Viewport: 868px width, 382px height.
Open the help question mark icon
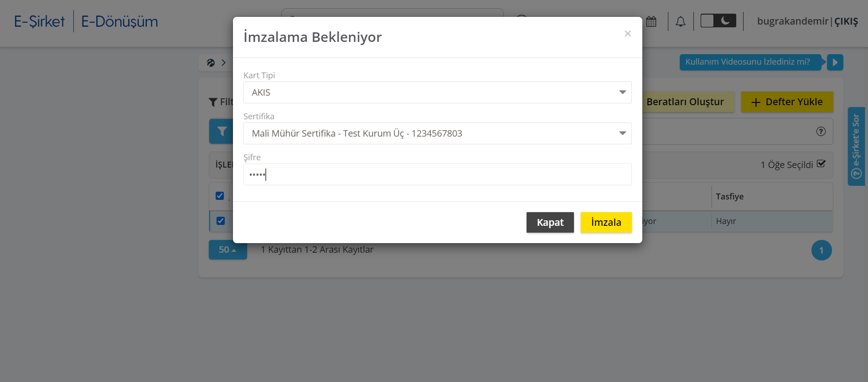pyautogui.click(x=821, y=132)
